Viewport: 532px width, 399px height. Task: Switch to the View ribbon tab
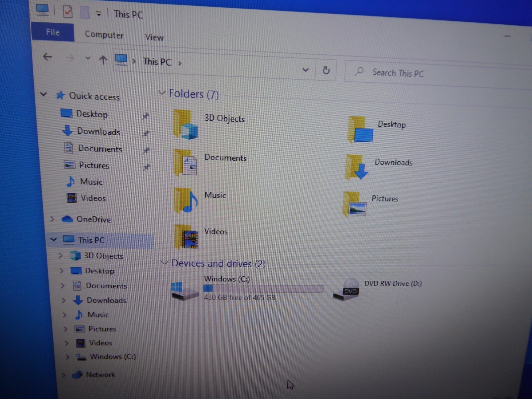(x=154, y=37)
